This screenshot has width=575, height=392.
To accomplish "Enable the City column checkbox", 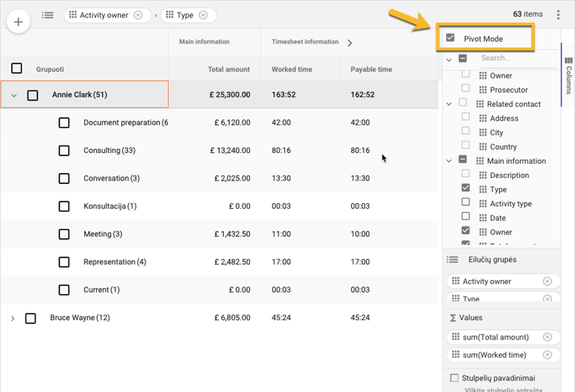I will [466, 131].
